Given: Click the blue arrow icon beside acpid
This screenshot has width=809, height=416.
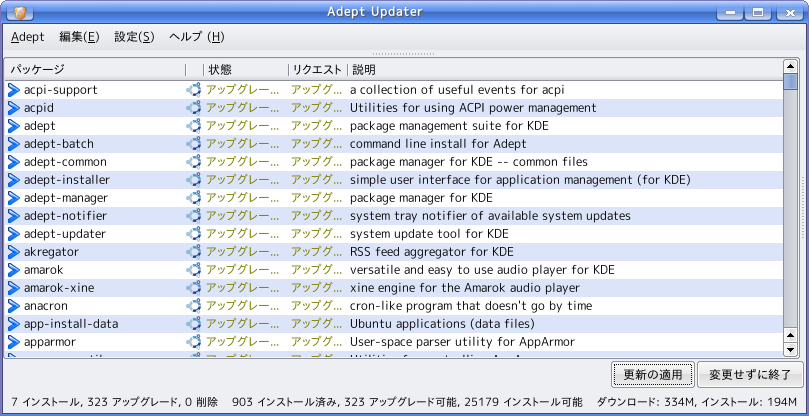Looking at the screenshot, I should pyautogui.click(x=13, y=108).
